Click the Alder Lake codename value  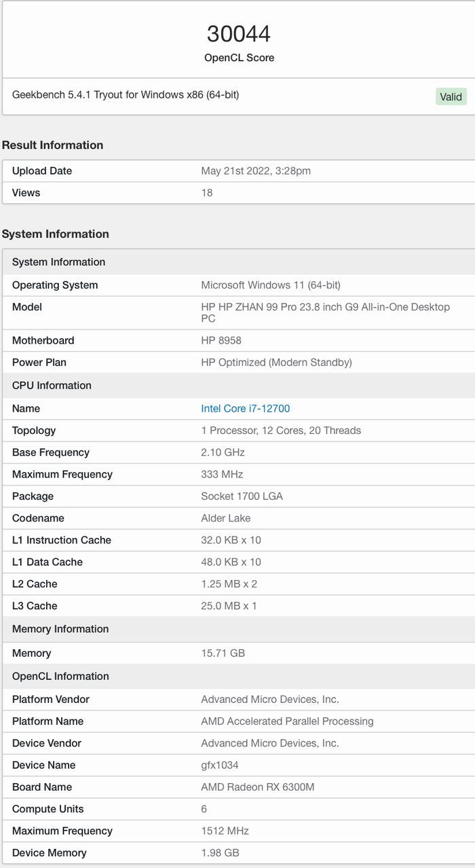coord(226,518)
